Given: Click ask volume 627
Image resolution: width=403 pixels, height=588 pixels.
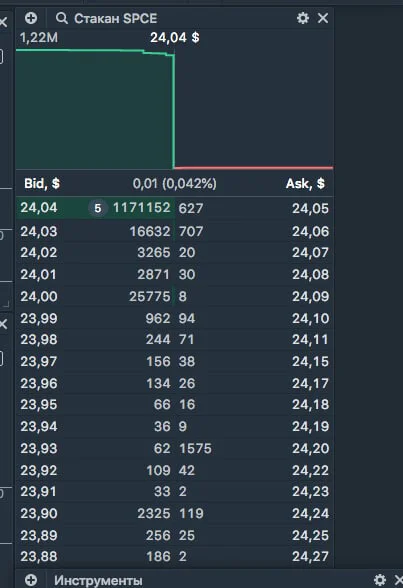Looking at the screenshot, I should tap(191, 208).
